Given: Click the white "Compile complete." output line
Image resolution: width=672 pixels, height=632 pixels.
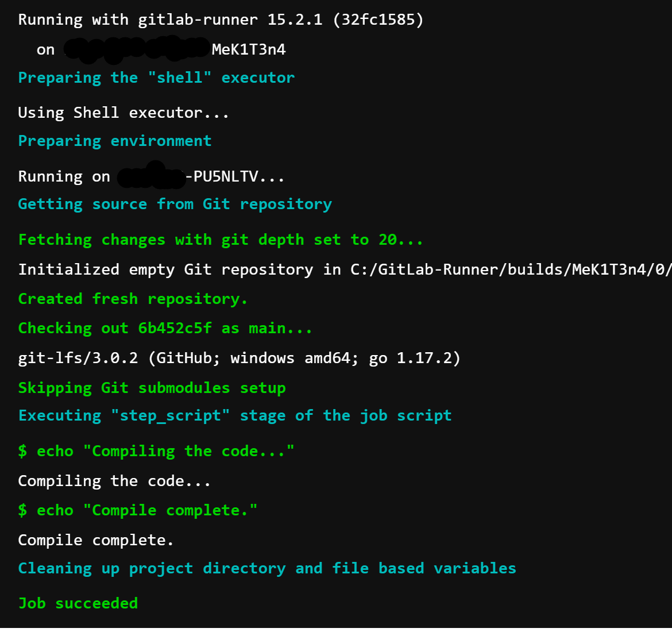Looking at the screenshot, I should 96,541.
